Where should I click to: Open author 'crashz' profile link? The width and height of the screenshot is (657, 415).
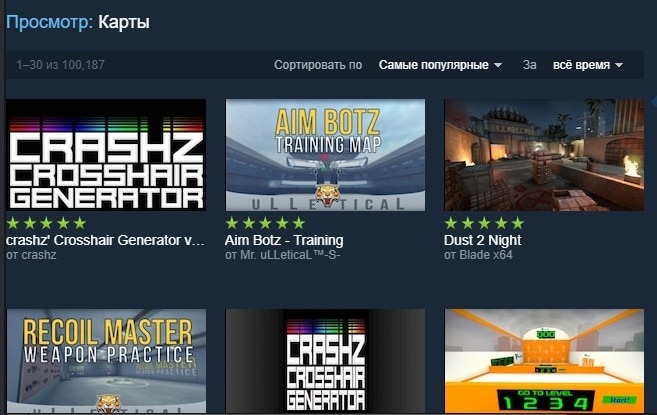pos(39,255)
